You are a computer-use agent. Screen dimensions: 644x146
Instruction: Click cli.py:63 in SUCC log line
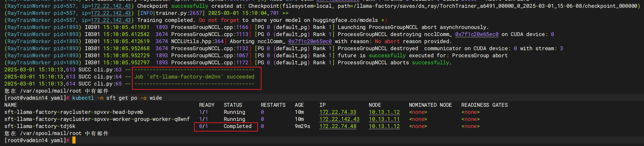[108, 70]
